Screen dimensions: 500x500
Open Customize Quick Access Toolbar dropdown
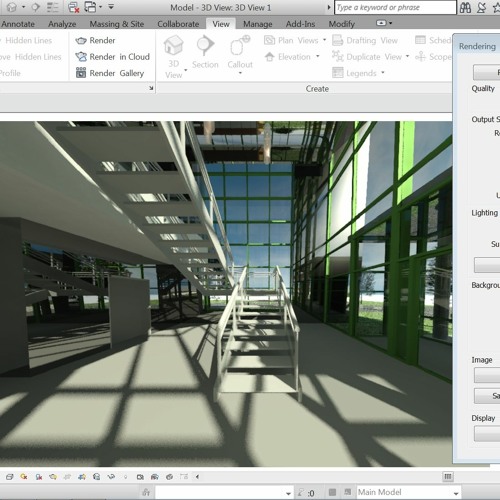pos(111,7)
